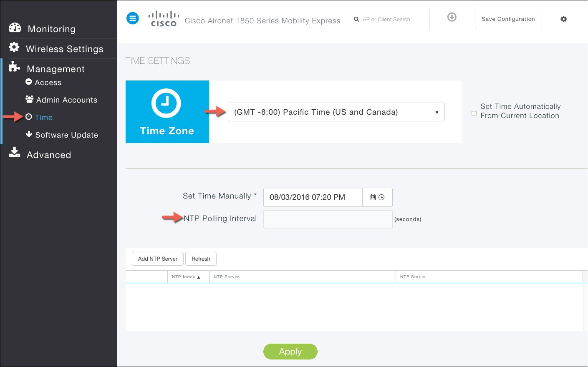Open the Pacific Time zone dropdown
Viewport: 588px width, 367px height.
tap(336, 112)
